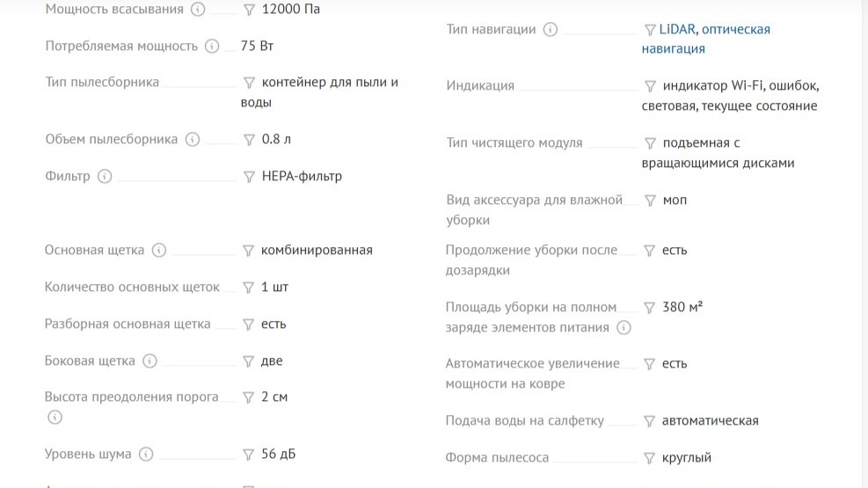Filter by круглый vacuum shape
This screenshot has width=868, height=488.
(x=650, y=458)
